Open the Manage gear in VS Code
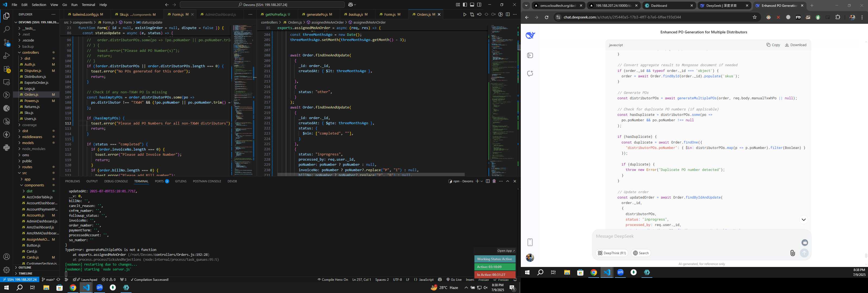Image resolution: width=868 pixels, height=293 pixels. click(x=7, y=270)
